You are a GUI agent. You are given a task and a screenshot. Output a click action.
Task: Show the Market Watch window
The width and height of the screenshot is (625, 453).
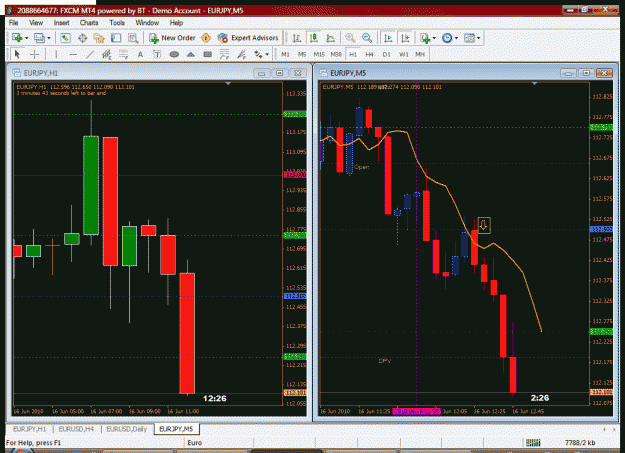(x=65, y=38)
